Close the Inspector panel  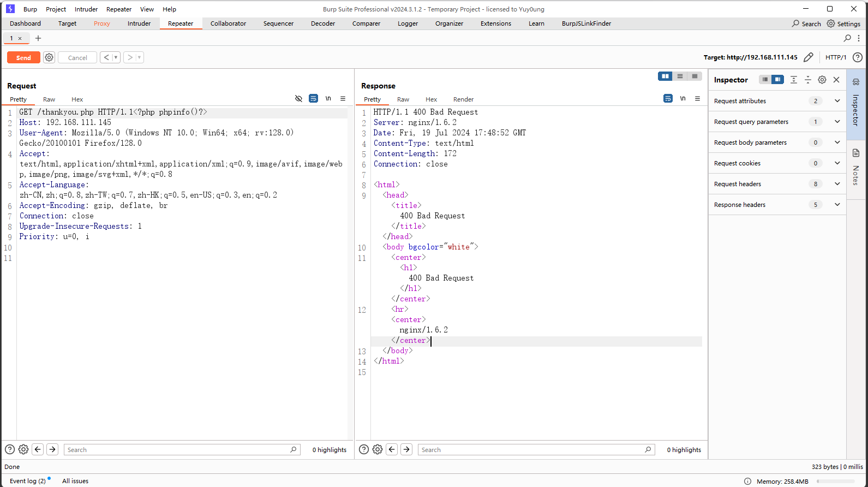pyautogui.click(x=836, y=80)
